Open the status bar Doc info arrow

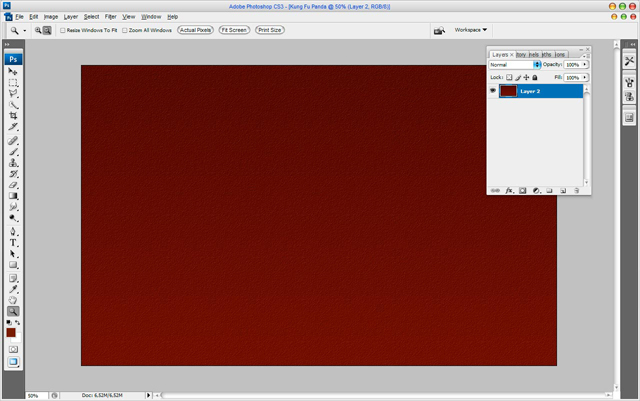click(149, 395)
